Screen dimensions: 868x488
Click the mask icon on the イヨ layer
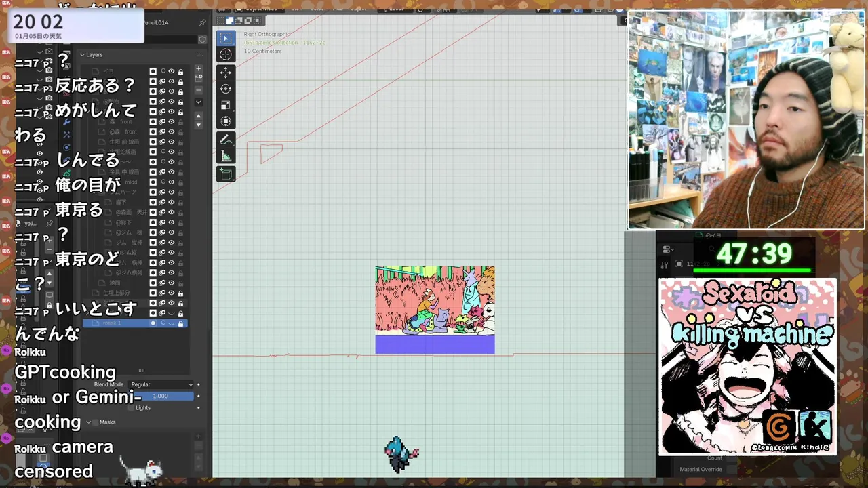tap(153, 71)
